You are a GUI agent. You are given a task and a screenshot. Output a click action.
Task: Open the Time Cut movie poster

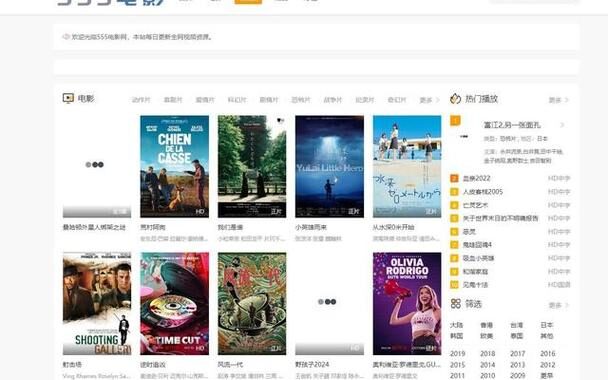click(174, 304)
